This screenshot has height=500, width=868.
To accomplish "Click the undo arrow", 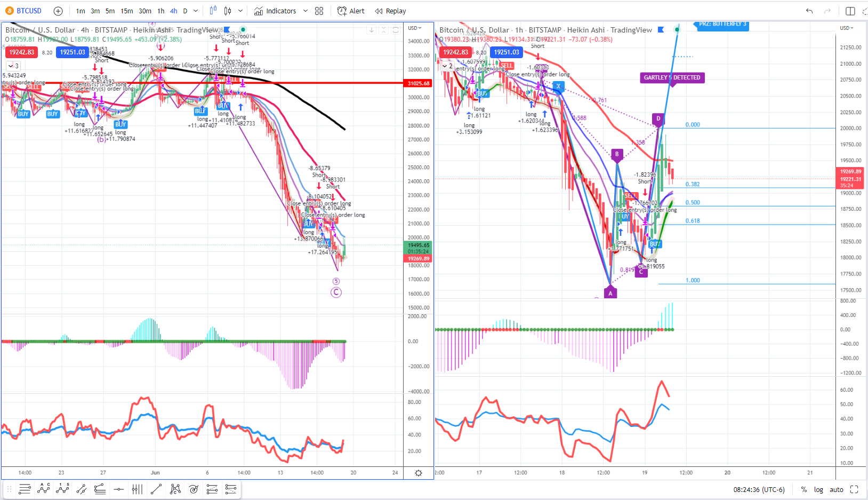I will 809,11.
